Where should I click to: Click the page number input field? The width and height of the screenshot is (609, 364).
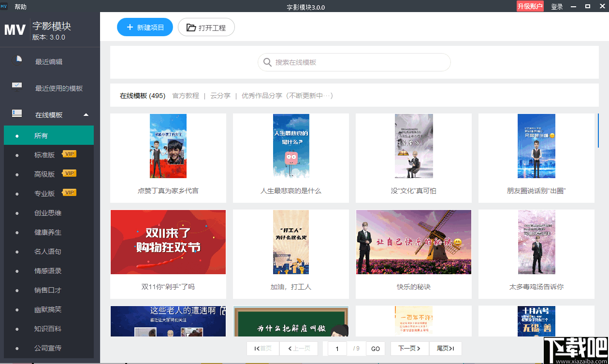tap(337, 348)
